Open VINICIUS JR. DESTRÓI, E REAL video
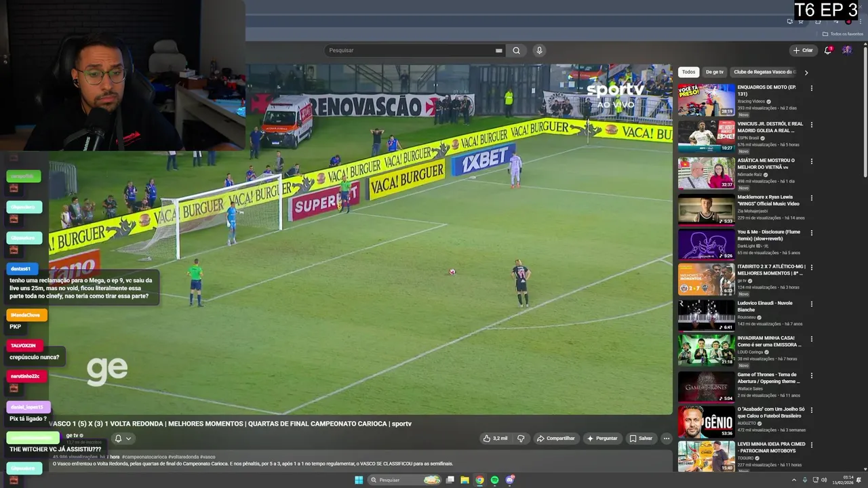Viewport: 868px width, 488px height. (707, 136)
